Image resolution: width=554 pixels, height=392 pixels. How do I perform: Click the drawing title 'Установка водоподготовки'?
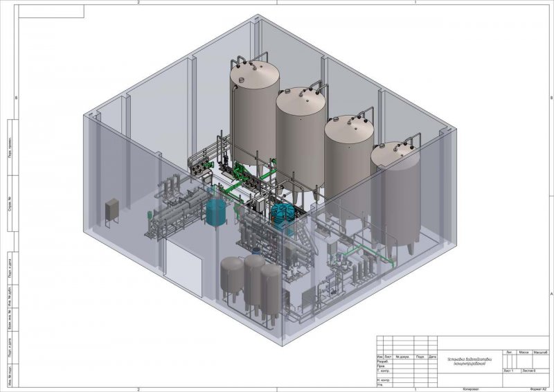[x=470, y=359]
